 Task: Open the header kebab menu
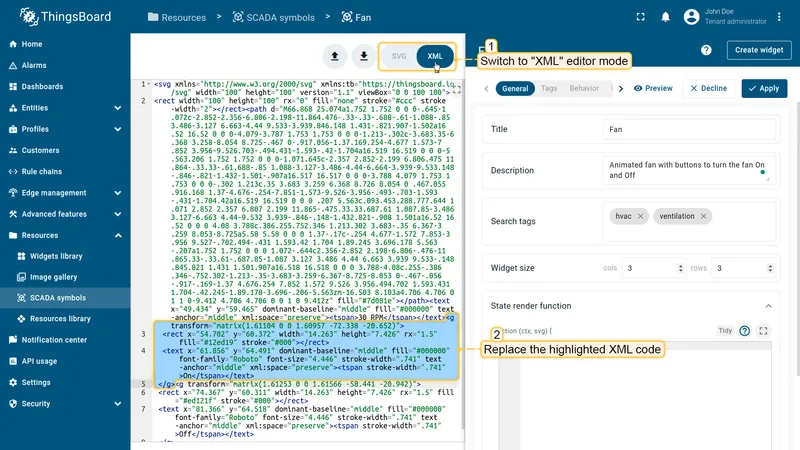pyautogui.click(x=779, y=17)
